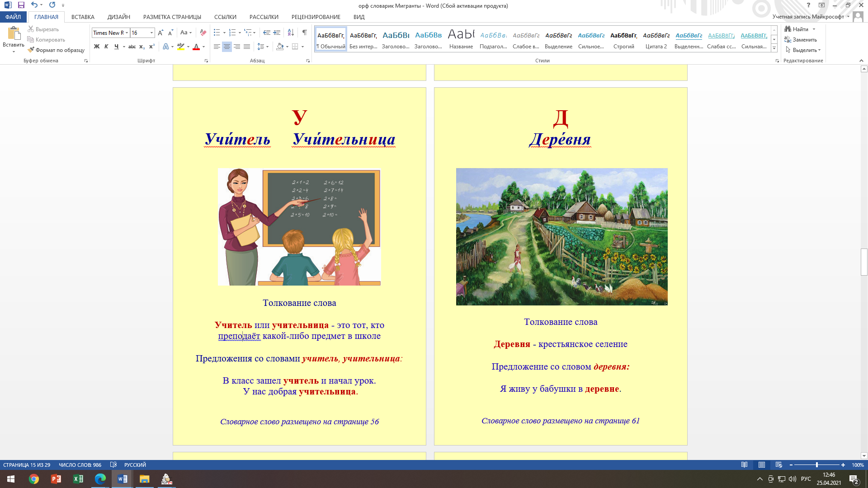Open the font size dropdown

click(151, 33)
